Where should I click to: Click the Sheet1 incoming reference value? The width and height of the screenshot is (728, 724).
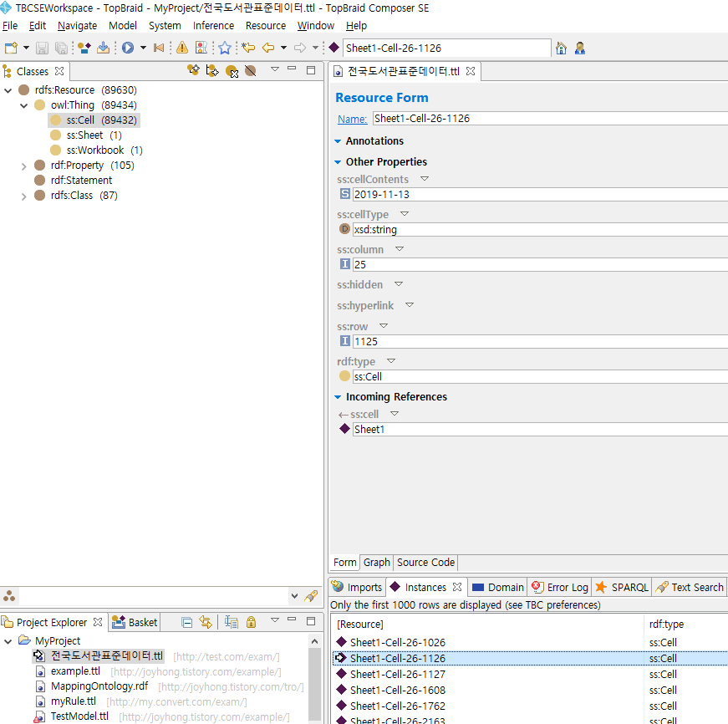540,430
